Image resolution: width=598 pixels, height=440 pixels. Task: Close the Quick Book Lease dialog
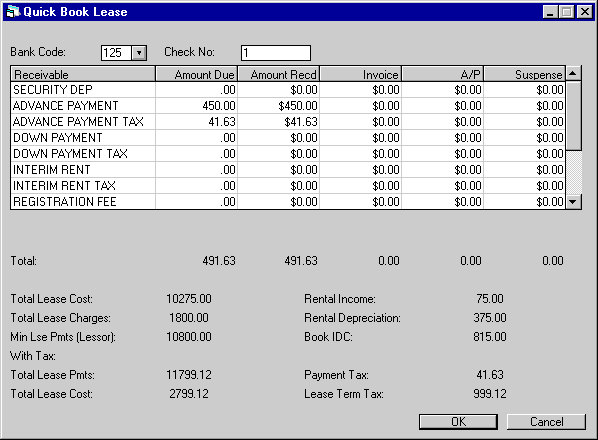click(x=585, y=12)
